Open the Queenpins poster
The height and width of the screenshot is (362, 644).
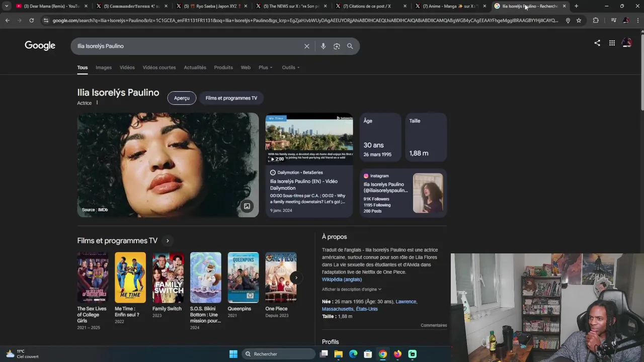[x=243, y=278]
